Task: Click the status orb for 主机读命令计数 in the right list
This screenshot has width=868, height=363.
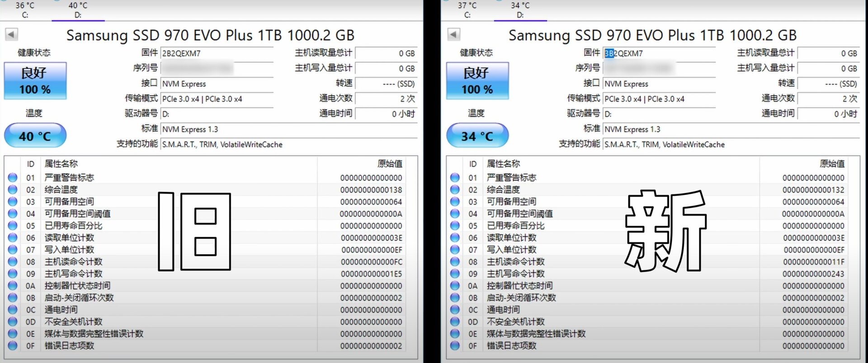Action: (x=455, y=262)
